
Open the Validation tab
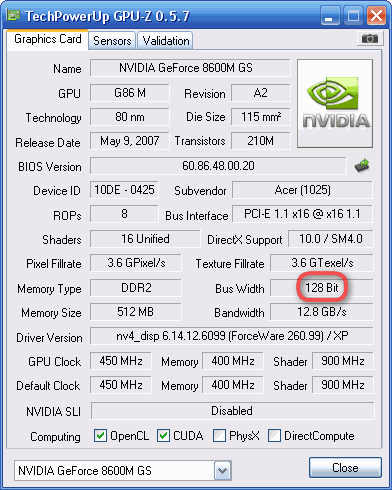tap(166, 41)
